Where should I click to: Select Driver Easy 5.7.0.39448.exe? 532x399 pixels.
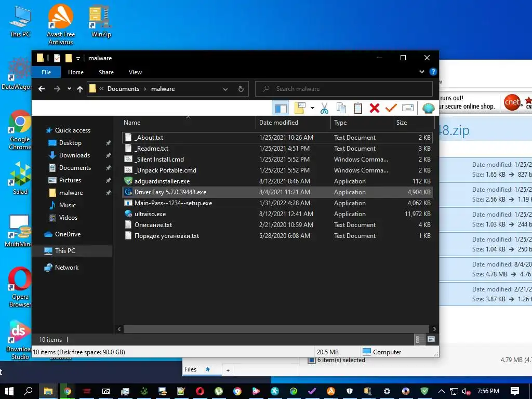(x=277, y=192)
